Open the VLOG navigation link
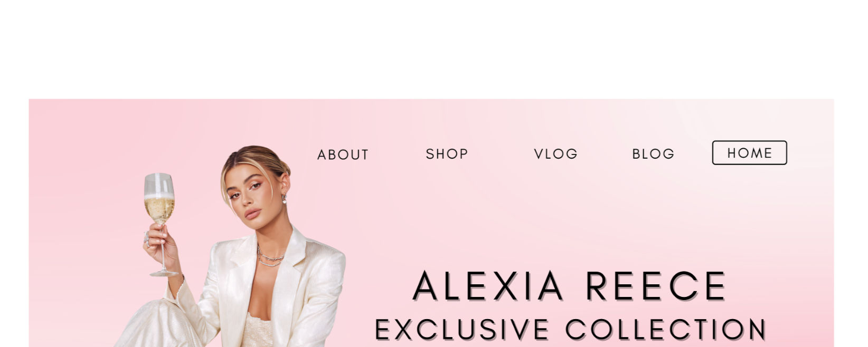Viewport: 868px width, 347px height. click(555, 153)
